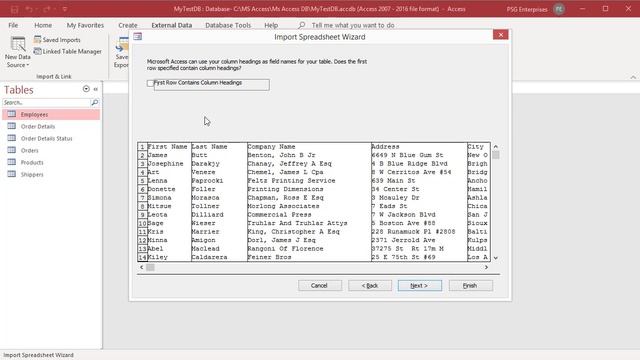Click the Address header cell in preview
The width and height of the screenshot is (640, 360).
pos(419,147)
